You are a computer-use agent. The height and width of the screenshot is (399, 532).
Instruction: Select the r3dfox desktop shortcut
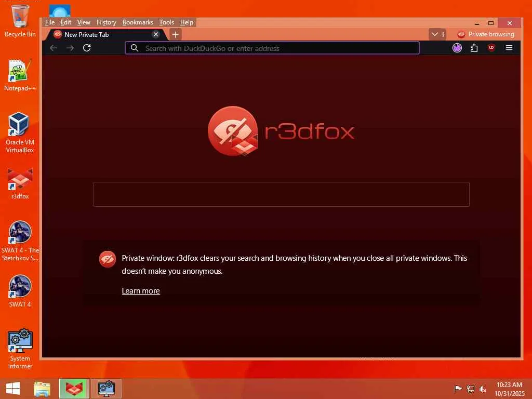20,183
